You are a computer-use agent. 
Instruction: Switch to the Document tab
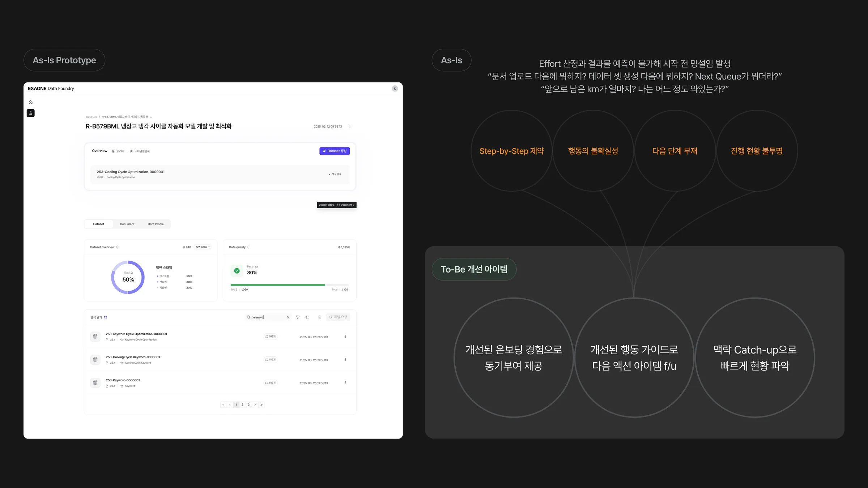tap(127, 224)
